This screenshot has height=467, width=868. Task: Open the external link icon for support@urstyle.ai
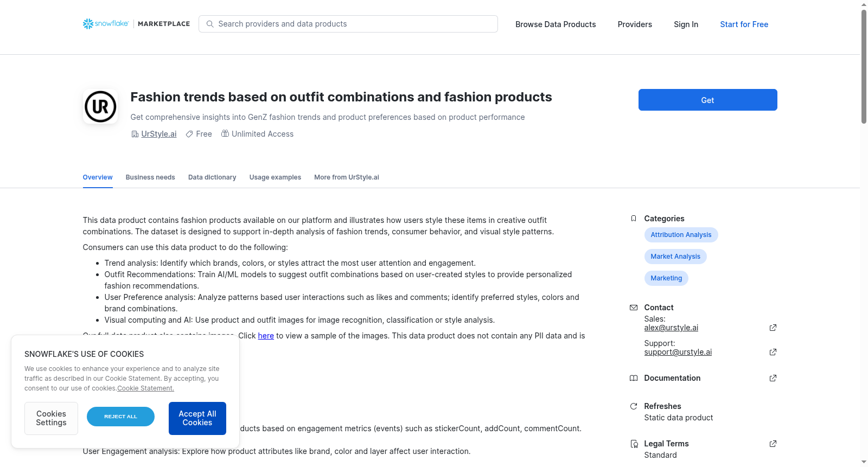pos(773,352)
